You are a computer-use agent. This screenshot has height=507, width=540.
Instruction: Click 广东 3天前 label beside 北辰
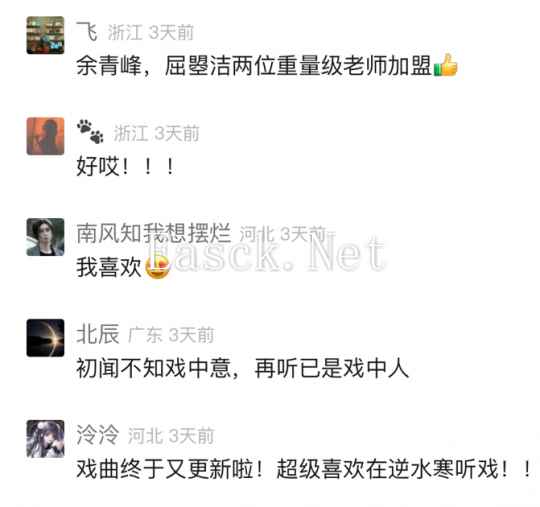(171, 335)
